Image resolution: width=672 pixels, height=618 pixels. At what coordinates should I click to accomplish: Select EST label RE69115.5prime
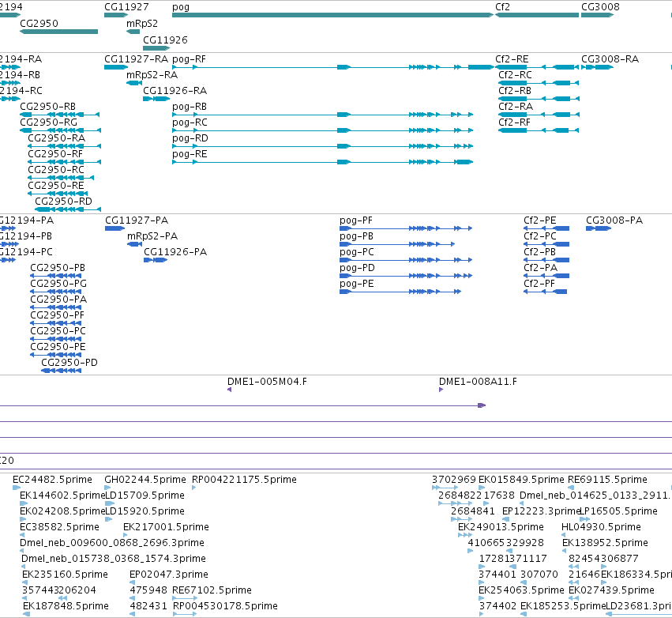click(607, 480)
